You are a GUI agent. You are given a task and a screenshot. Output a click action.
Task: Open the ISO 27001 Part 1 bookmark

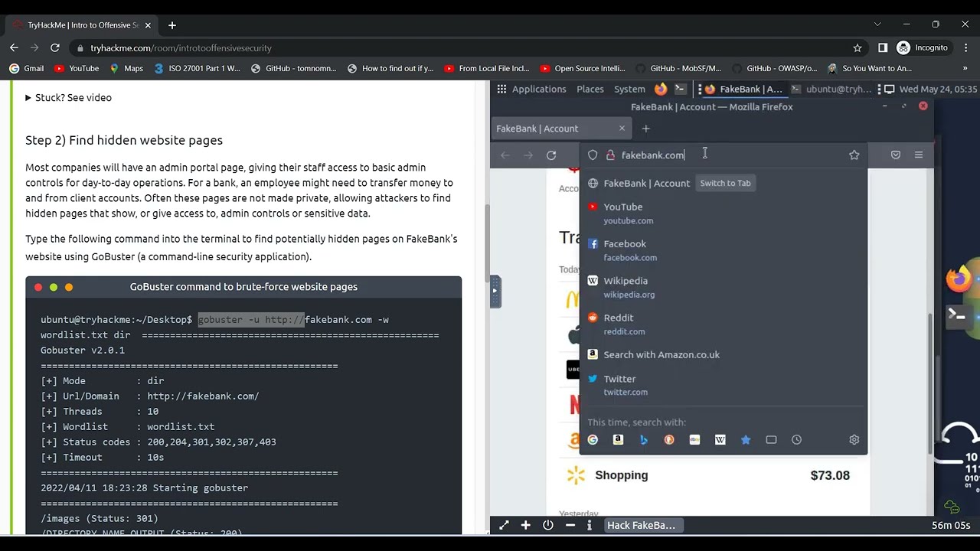pos(197,68)
